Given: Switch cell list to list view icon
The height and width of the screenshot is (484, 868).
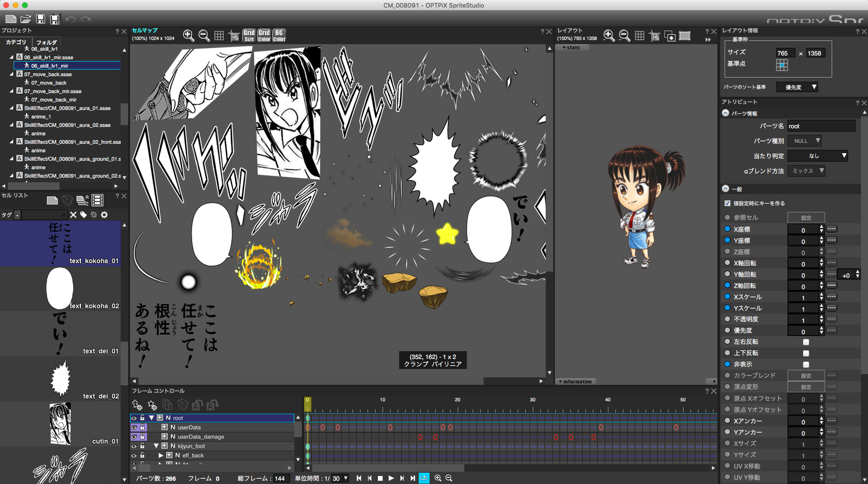Looking at the screenshot, I should tap(98, 200).
